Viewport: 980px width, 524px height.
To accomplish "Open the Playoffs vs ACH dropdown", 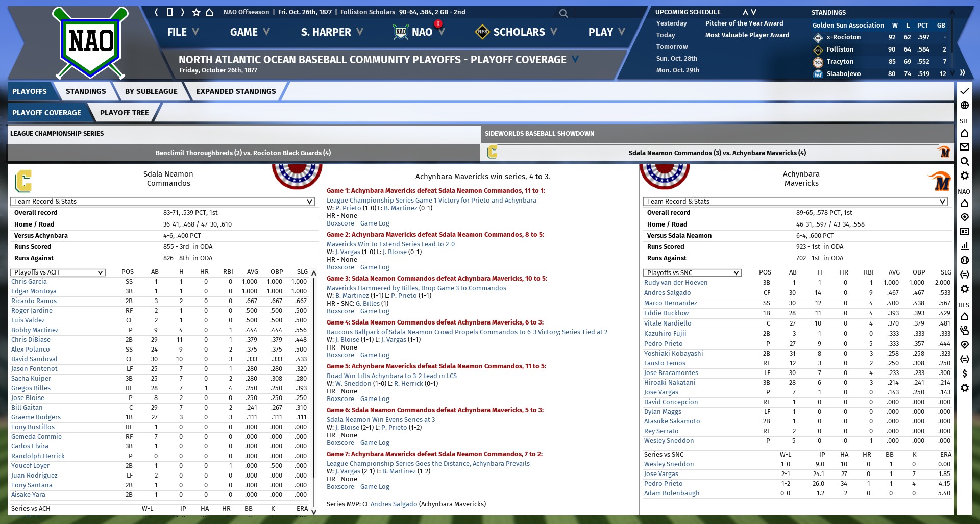I will pyautogui.click(x=58, y=272).
